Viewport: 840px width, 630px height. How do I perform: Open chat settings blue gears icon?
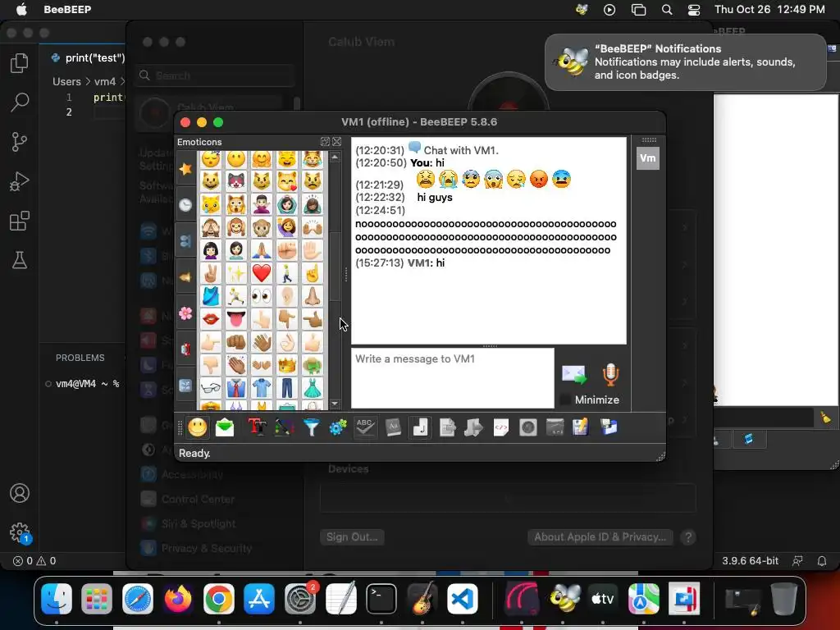coord(338,427)
